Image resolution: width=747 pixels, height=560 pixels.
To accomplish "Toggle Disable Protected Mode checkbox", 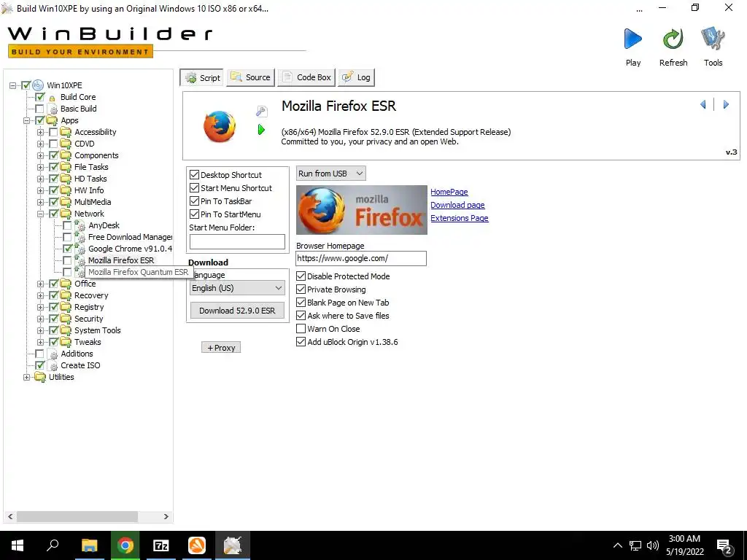I will coord(301,276).
